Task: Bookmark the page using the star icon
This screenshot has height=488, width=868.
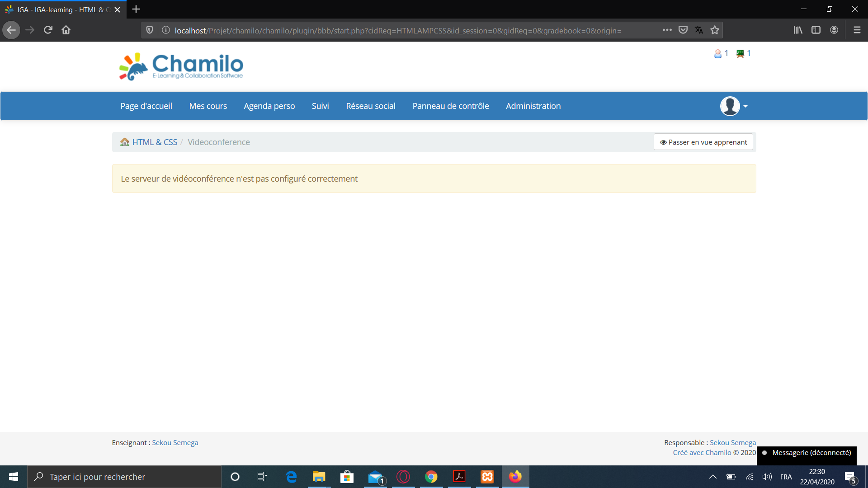Action: 715,30
